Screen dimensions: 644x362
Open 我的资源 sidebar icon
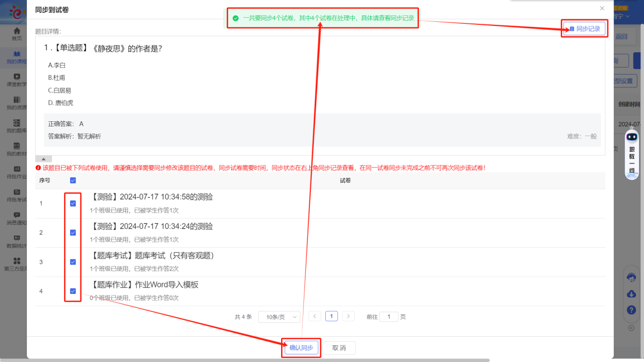pyautogui.click(x=17, y=100)
